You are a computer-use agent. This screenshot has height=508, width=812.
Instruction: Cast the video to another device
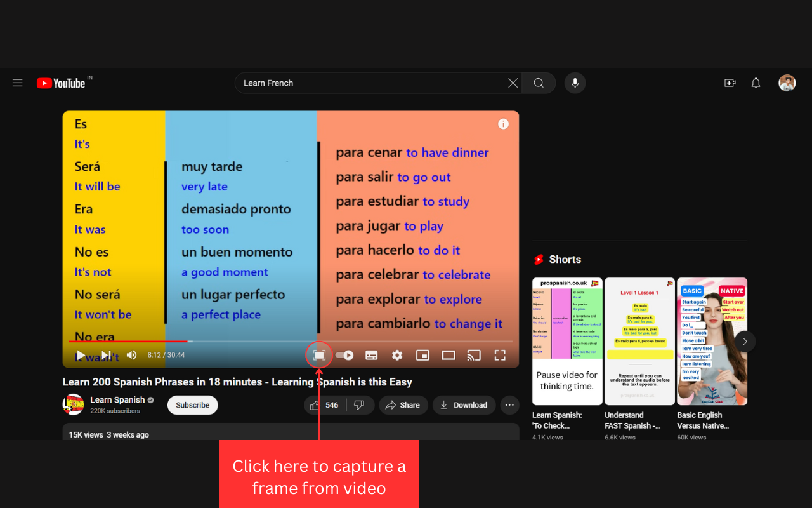coord(474,354)
